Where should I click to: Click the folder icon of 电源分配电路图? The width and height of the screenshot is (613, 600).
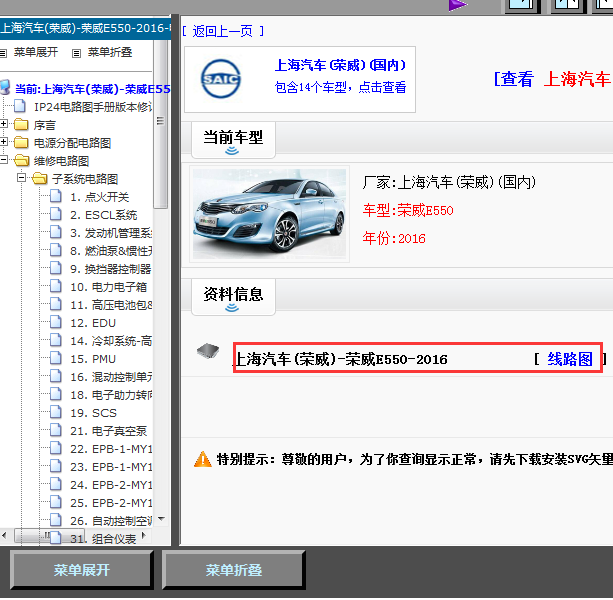point(21,143)
